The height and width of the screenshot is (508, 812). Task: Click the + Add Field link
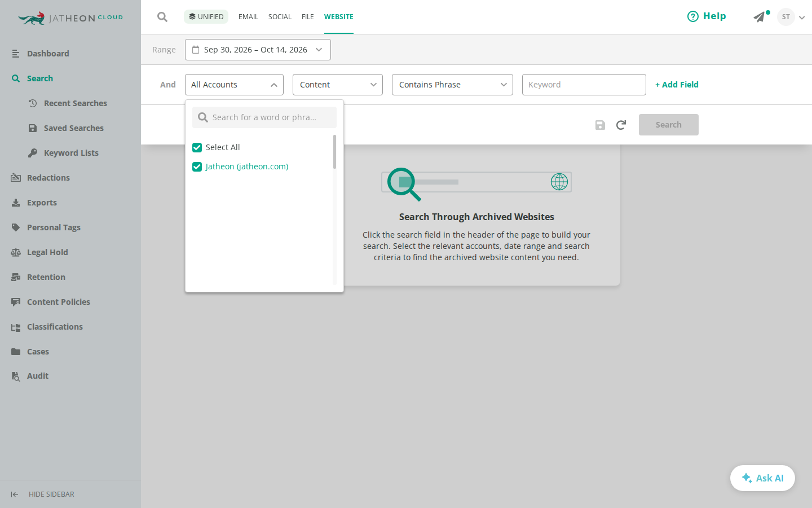point(677,85)
